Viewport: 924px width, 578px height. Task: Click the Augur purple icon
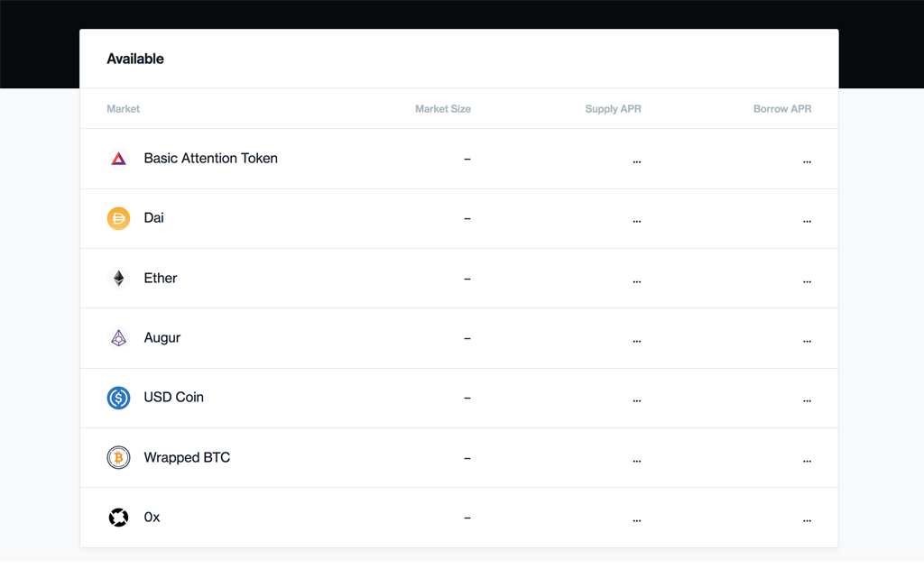point(118,338)
